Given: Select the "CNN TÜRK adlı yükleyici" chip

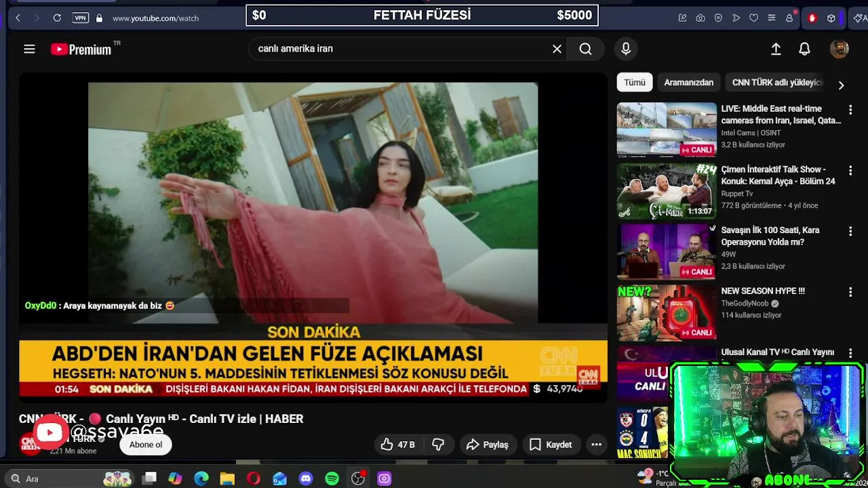Looking at the screenshot, I should [777, 82].
